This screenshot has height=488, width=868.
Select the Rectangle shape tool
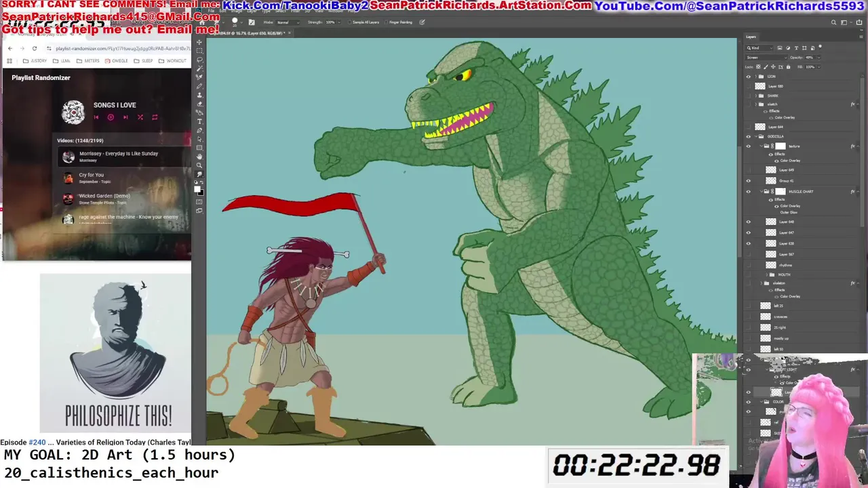point(199,148)
